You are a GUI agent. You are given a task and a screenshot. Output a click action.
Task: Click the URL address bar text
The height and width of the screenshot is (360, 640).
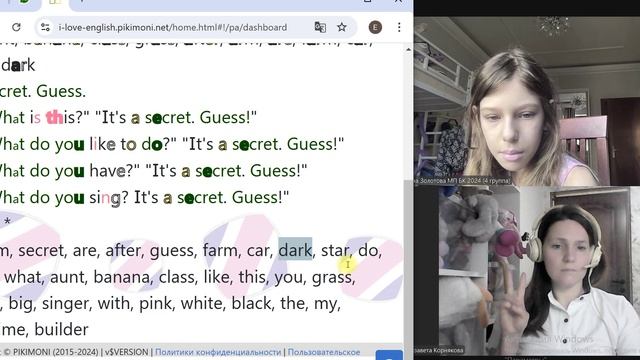[173, 27]
